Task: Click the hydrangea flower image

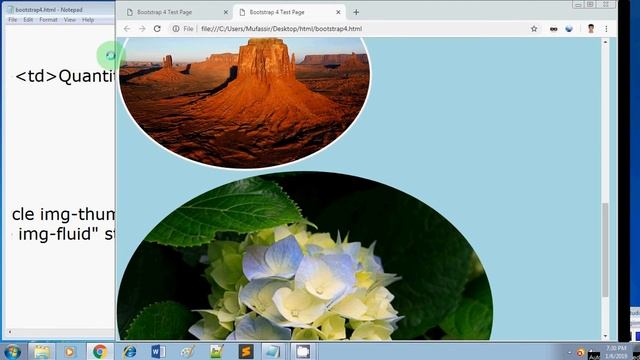Action: pyautogui.click(x=305, y=256)
